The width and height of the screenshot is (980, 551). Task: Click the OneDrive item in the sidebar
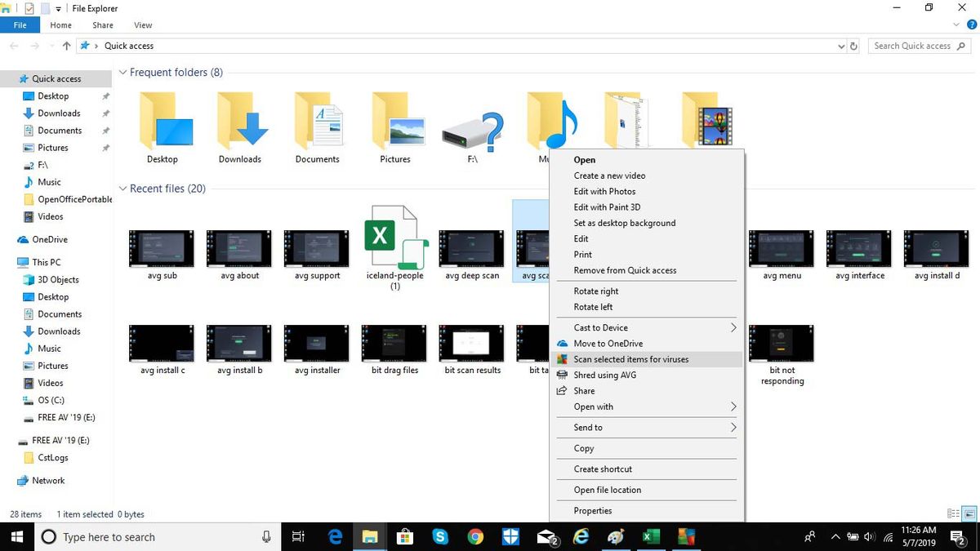[47, 239]
